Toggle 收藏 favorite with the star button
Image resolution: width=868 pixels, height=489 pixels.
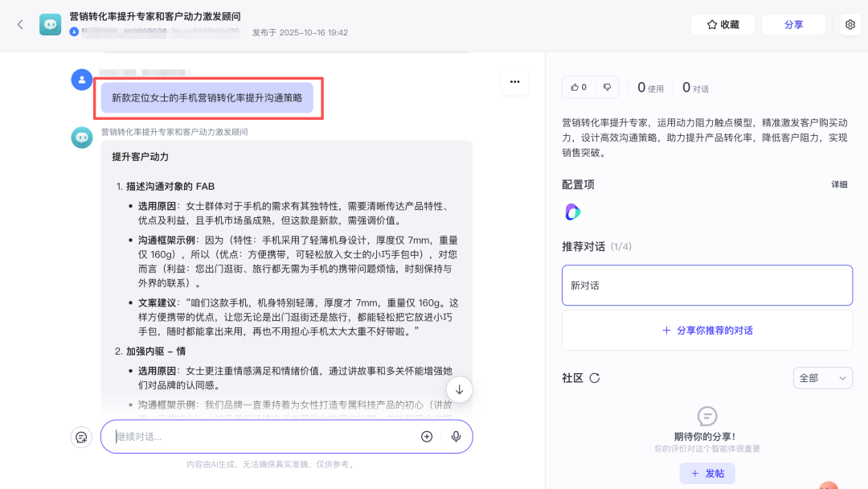(x=723, y=24)
